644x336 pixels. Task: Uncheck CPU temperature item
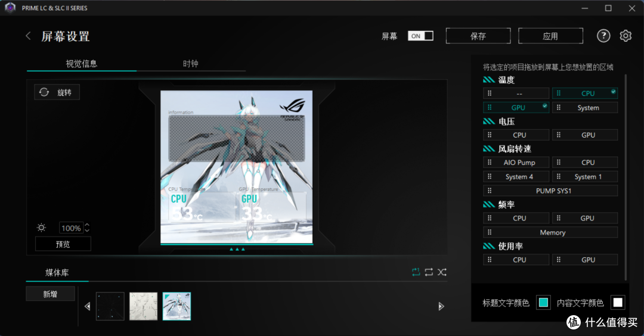point(585,93)
